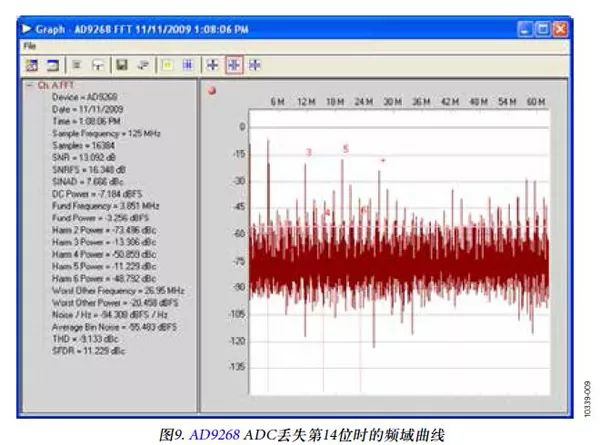Click the harmonic marker 3 on plot

(309, 152)
